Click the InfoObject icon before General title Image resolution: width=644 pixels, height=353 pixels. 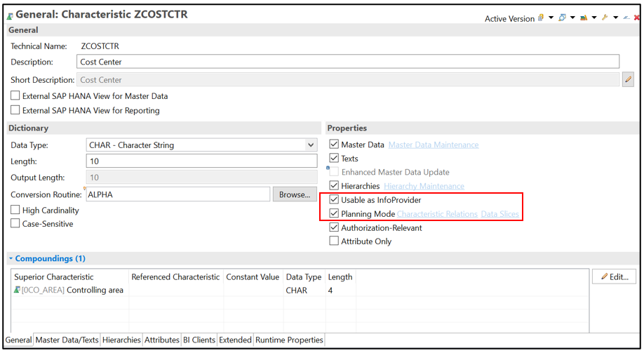(10, 16)
